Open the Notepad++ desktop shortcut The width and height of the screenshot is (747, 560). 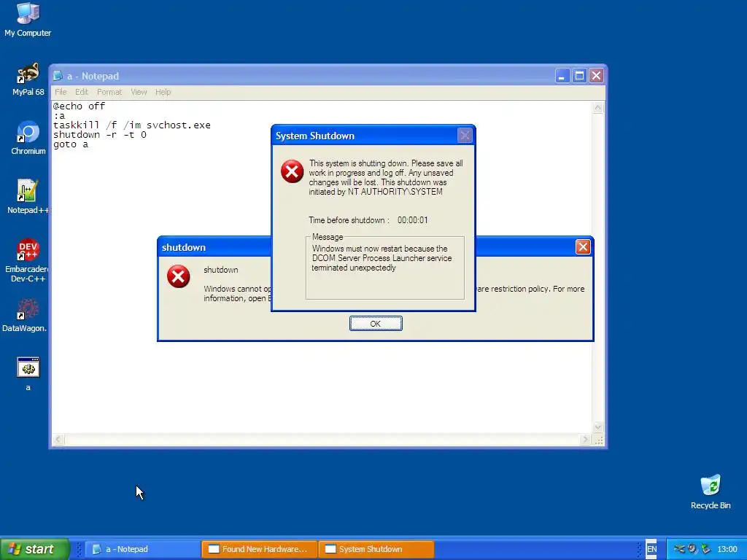(28, 197)
